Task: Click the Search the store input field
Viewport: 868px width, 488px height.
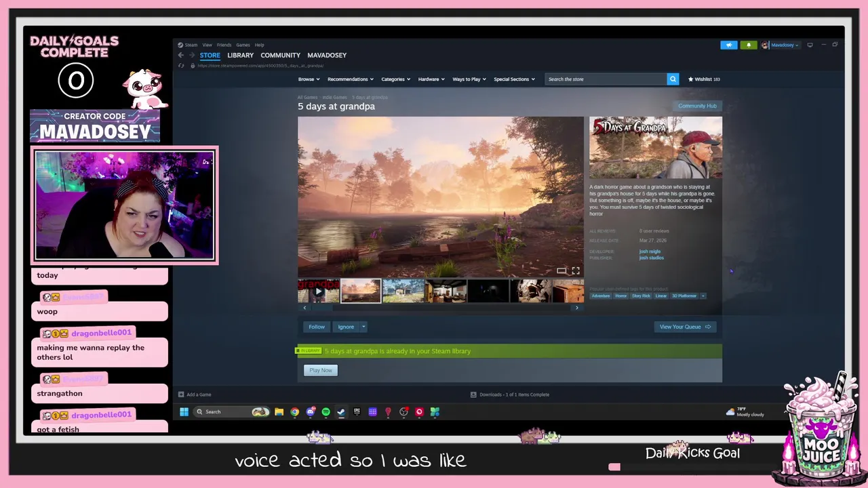Action: point(606,79)
